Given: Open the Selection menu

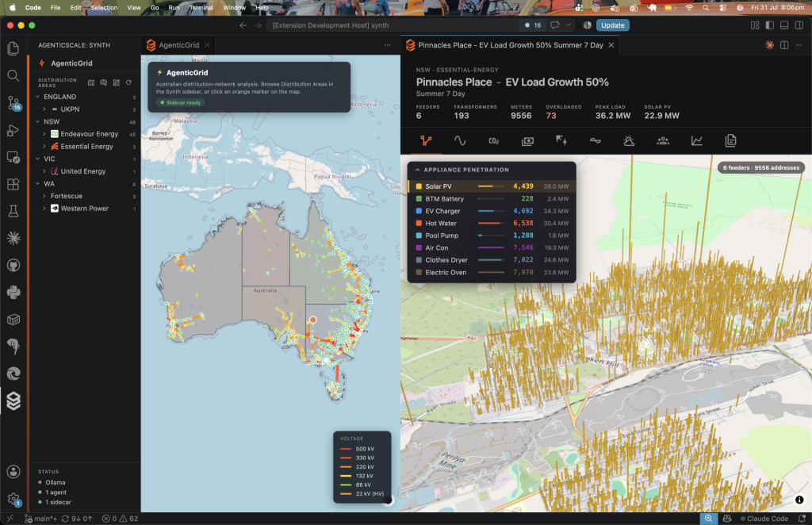Looking at the screenshot, I should click(x=104, y=8).
